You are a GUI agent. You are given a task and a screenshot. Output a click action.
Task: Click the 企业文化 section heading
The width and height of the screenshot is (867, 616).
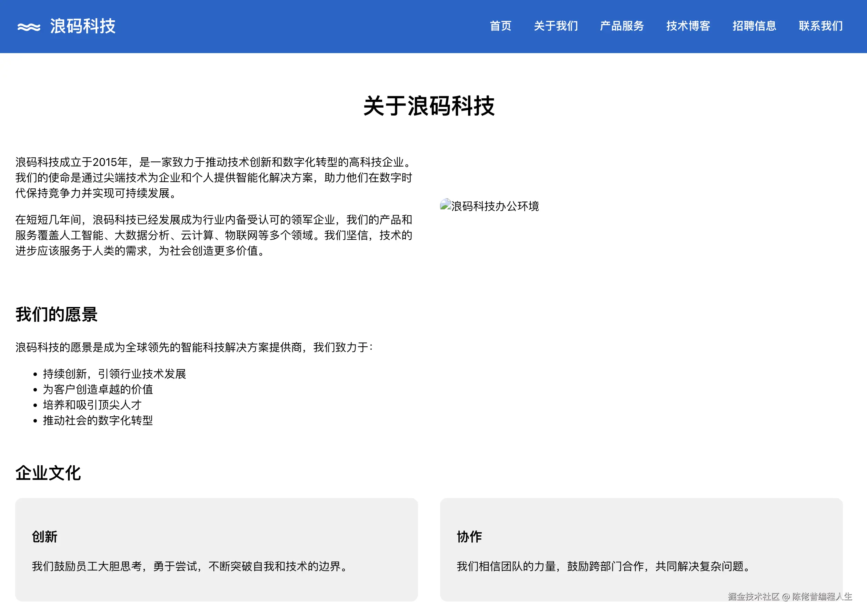point(48,473)
